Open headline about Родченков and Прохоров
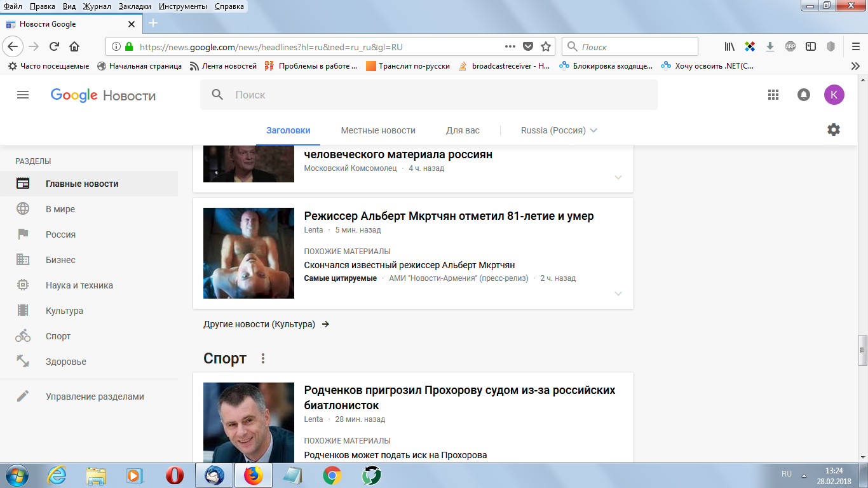Viewport: 868px width, 488px height. 459,398
